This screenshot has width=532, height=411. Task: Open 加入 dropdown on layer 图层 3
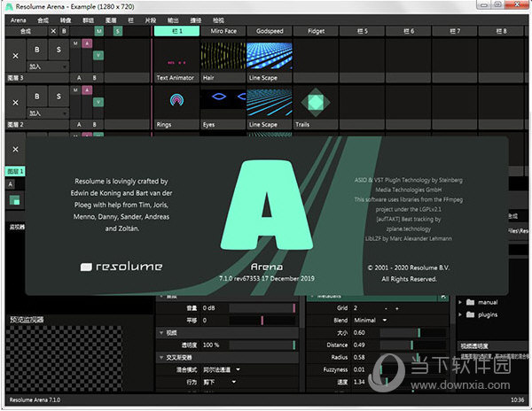(x=48, y=66)
